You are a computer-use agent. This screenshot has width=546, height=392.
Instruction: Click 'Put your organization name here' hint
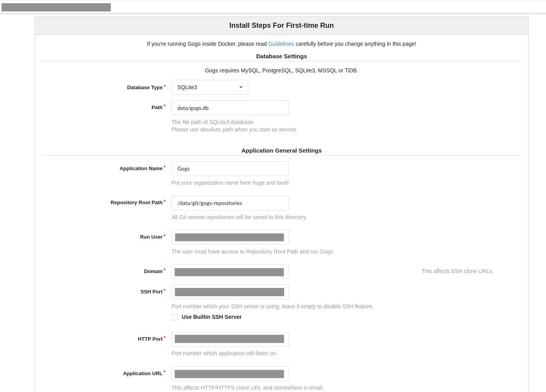tap(230, 183)
